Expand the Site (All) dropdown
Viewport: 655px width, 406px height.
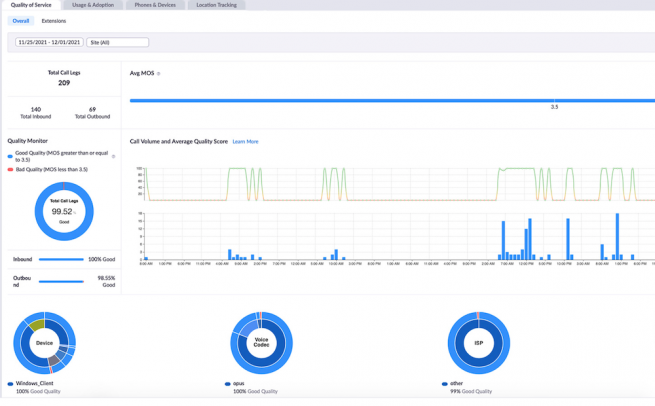pyautogui.click(x=117, y=42)
